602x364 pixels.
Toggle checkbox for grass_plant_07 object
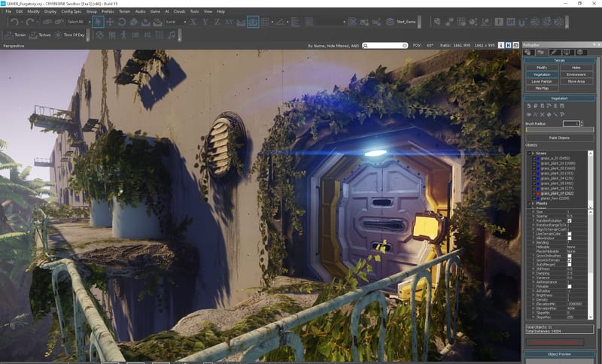[534, 194]
